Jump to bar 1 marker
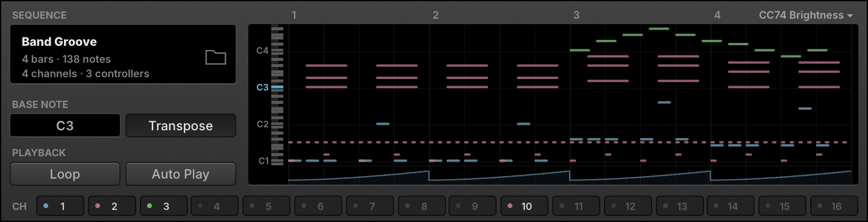Image resolution: width=868 pixels, height=222 pixels. [294, 15]
